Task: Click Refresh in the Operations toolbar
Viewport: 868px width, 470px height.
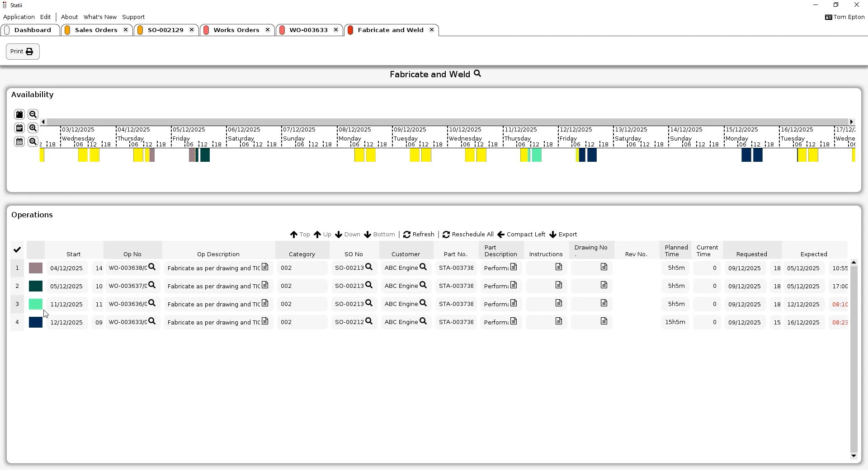Action: pyautogui.click(x=419, y=235)
